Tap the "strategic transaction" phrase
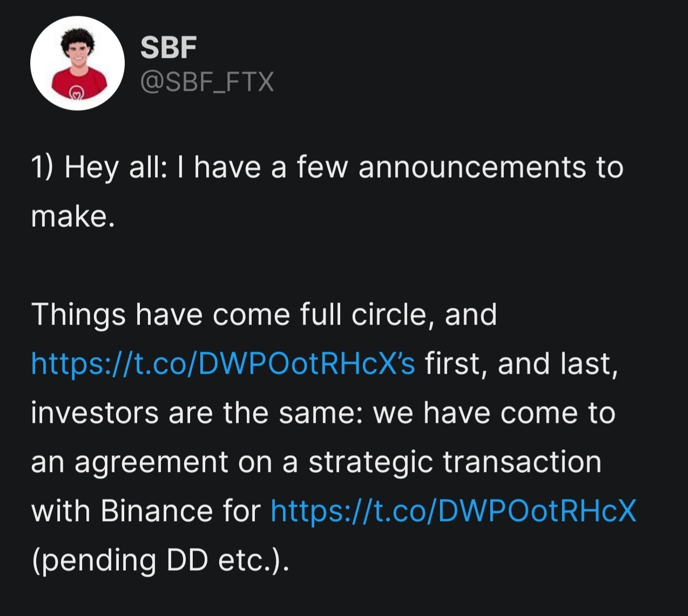The image size is (688, 616). pos(455,462)
